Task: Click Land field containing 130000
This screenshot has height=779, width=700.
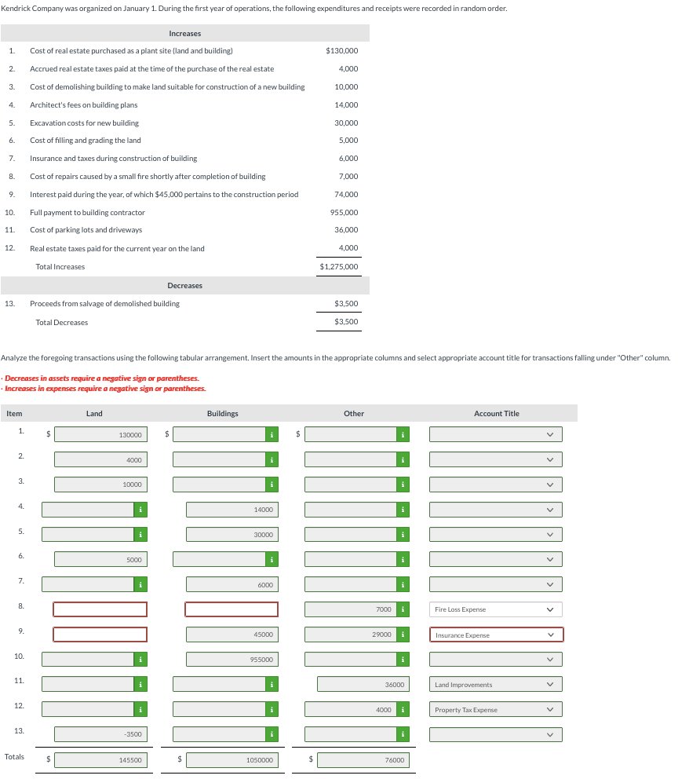Action: pos(100,435)
